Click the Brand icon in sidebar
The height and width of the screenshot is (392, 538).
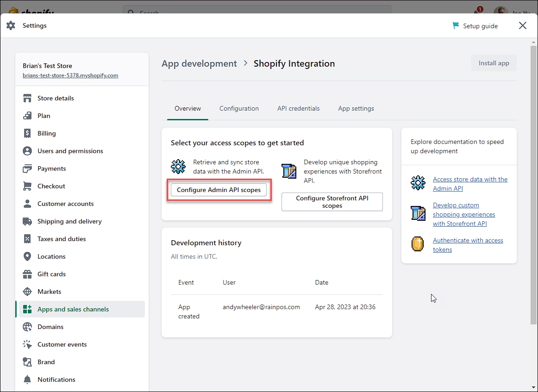pyautogui.click(x=27, y=362)
